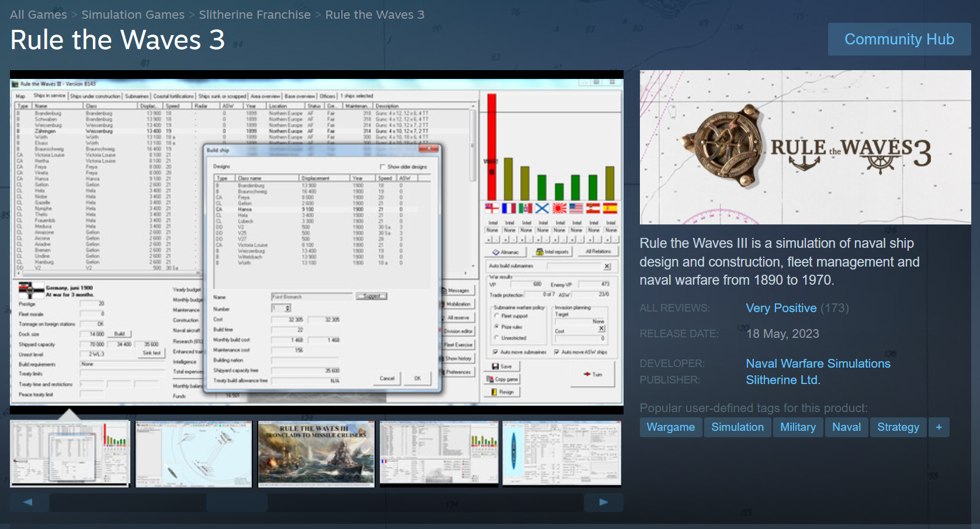Open publisher Slitherine Ltd. link

coord(783,380)
